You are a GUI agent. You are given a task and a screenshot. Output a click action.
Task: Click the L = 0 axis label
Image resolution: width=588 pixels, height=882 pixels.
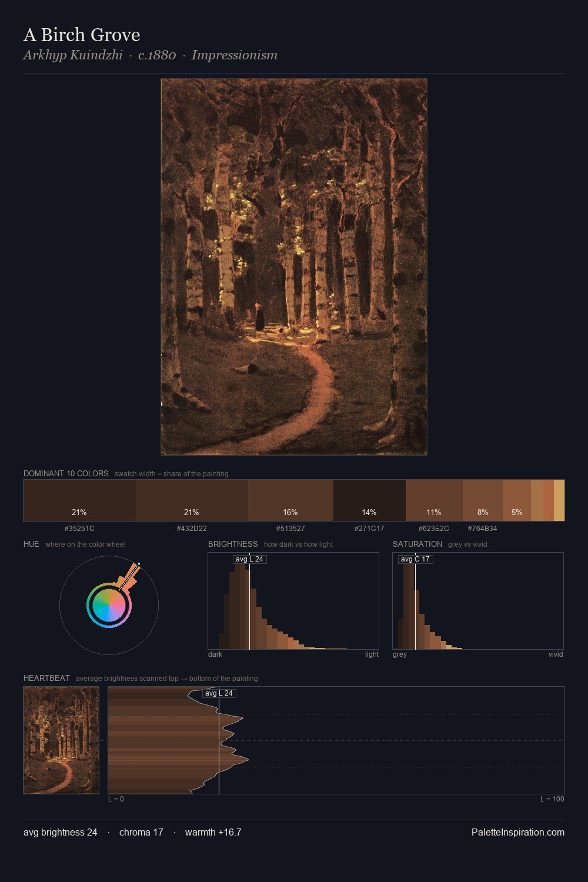116,799
